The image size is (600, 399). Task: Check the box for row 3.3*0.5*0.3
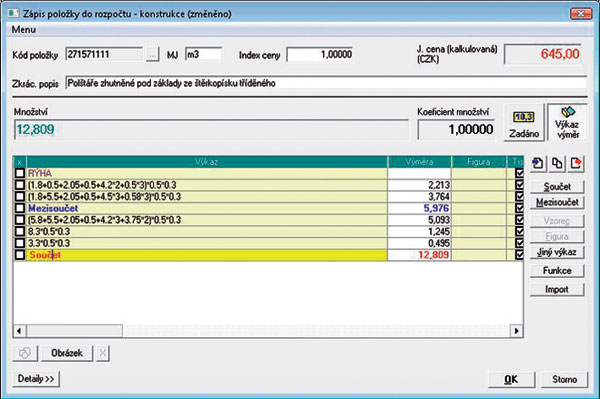(20, 243)
